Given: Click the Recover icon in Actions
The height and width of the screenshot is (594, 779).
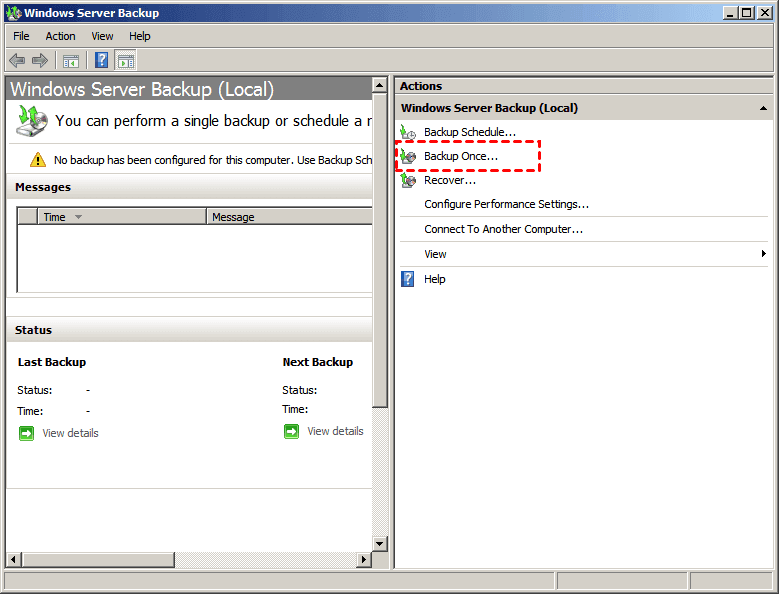Looking at the screenshot, I should [408, 180].
